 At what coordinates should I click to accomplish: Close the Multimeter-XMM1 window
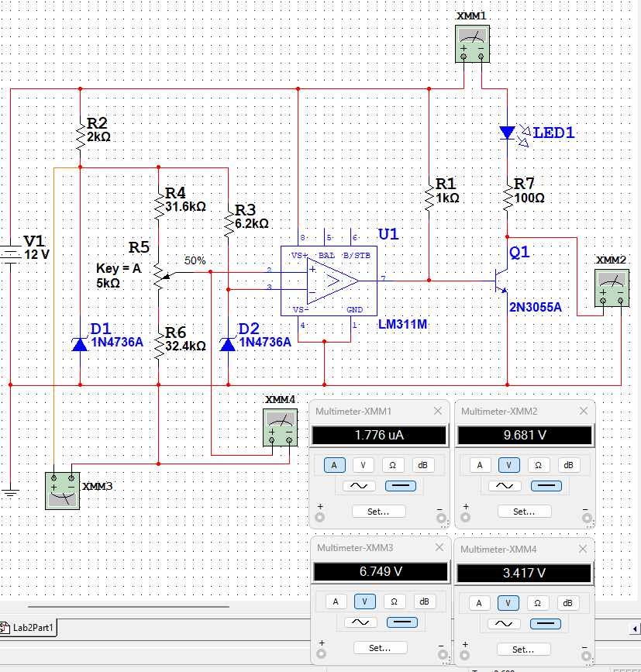coord(438,411)
